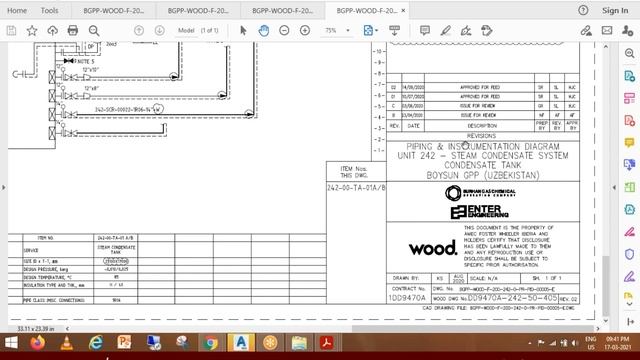The height and width of the screenshot is (360, 640).
Task: Choose the selection arrow tool
Action: [243, 31]
